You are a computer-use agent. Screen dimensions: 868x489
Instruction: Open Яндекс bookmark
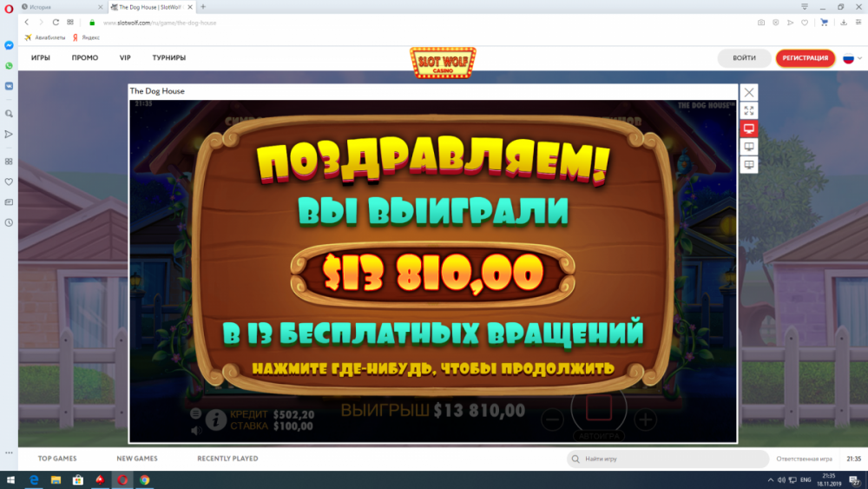pos(86,37)
